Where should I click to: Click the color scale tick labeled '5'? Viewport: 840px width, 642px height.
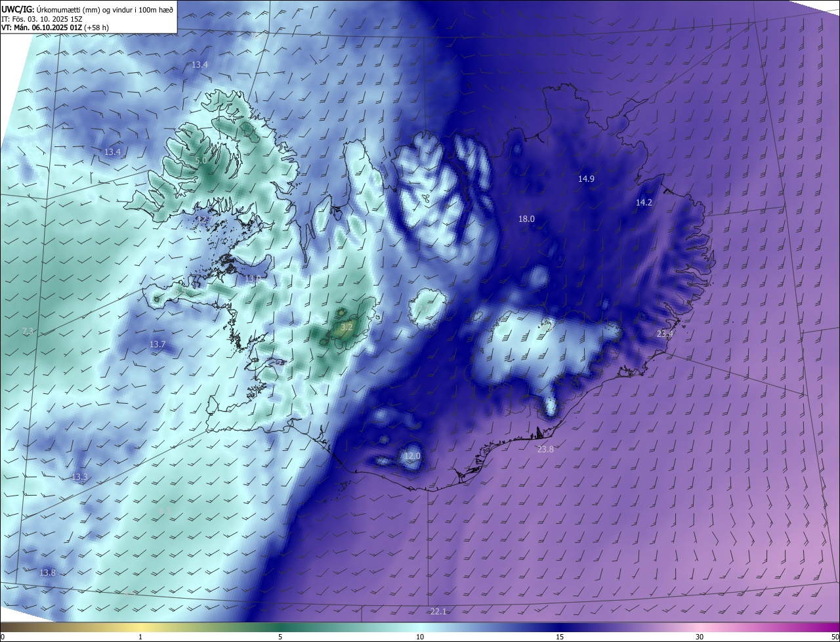280,637
